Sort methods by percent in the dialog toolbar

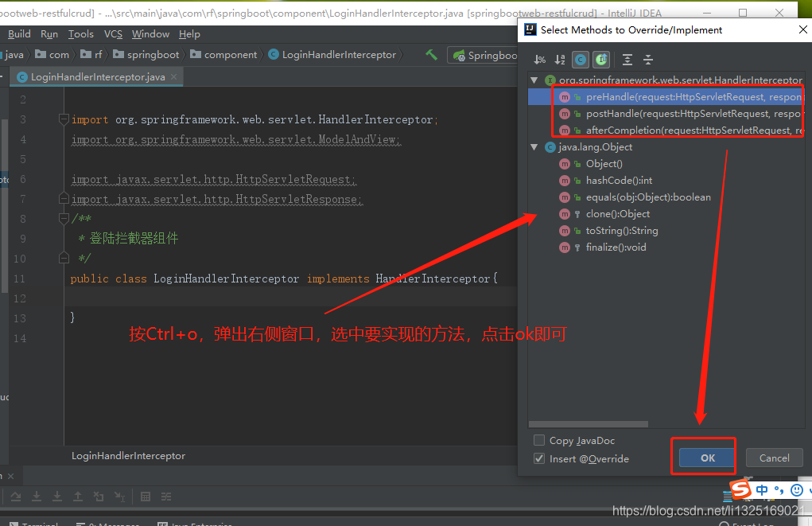coord(539,60)
